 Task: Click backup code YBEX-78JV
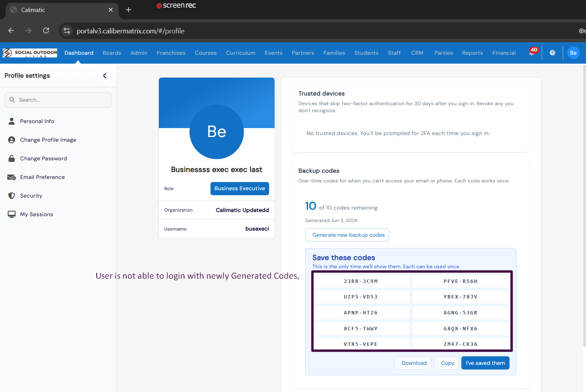(461, 297)
